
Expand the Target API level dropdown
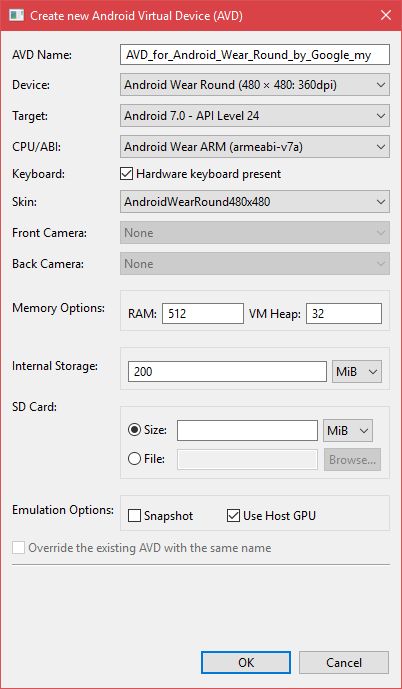pyautogui.click(x=255, y=116)
